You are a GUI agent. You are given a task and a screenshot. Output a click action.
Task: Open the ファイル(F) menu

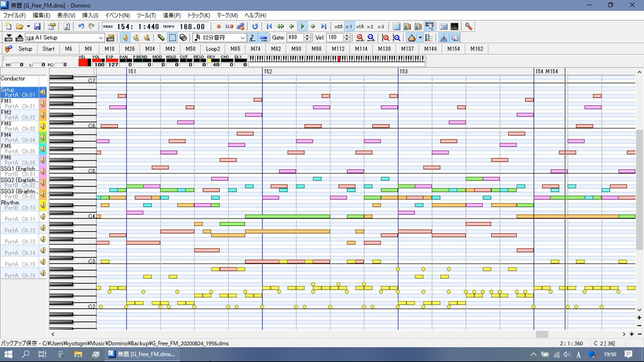(14, 15)
